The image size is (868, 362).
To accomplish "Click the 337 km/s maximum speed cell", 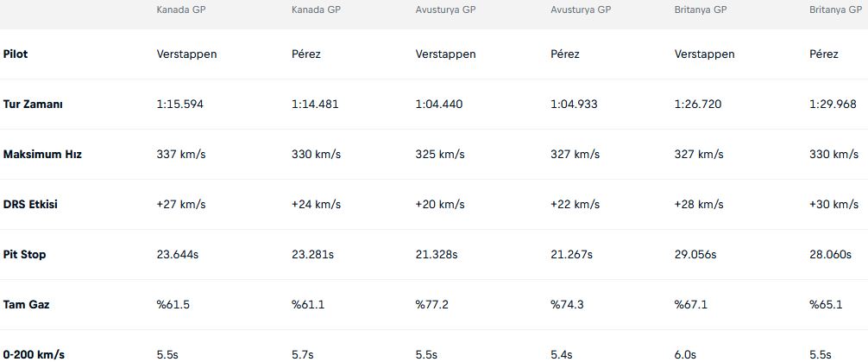I will [181, 154].
